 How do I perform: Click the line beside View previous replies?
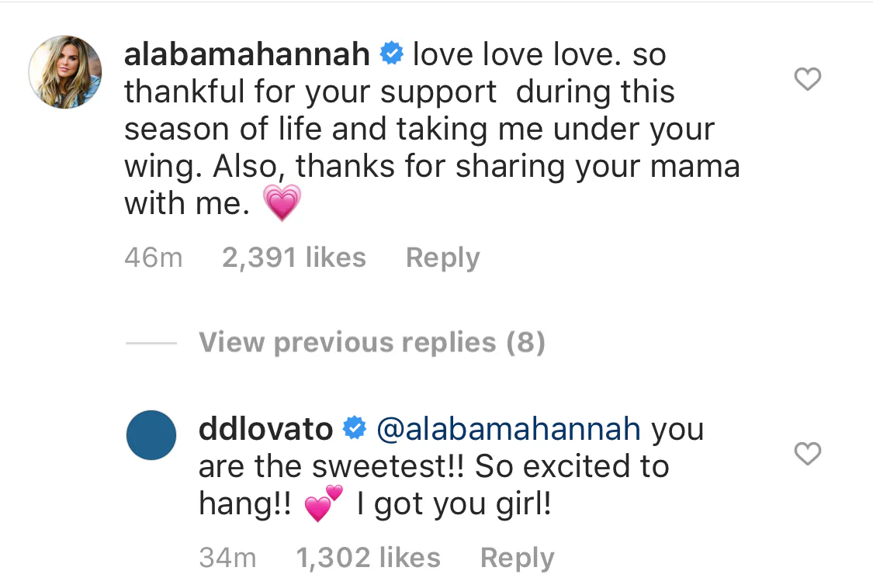pos(151,343)
